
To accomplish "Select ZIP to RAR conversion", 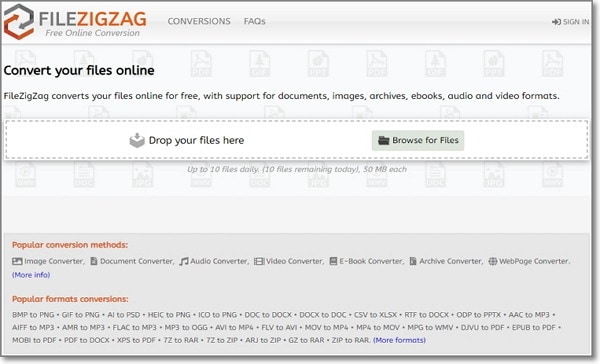I will tap(351, 340).
